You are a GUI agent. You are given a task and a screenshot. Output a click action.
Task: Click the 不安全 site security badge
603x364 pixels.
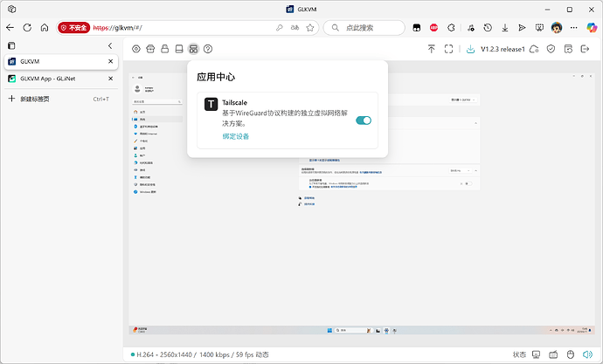click(x=73, y=28)
